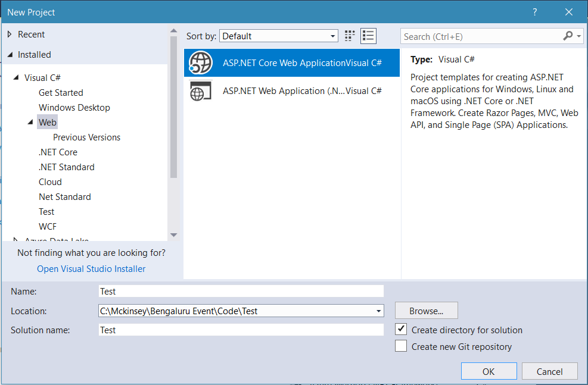
Task: Click OK to create the project
Action: click(489, 371)
